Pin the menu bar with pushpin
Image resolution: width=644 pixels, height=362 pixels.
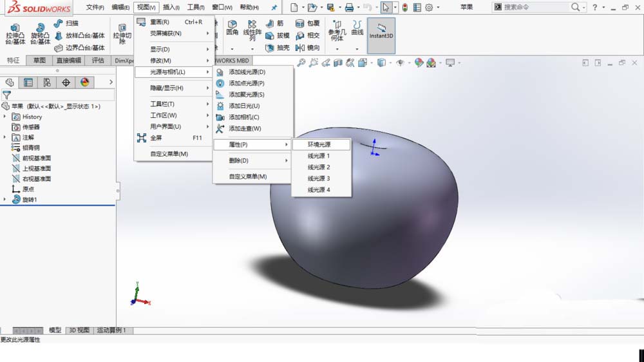[274, 7]
